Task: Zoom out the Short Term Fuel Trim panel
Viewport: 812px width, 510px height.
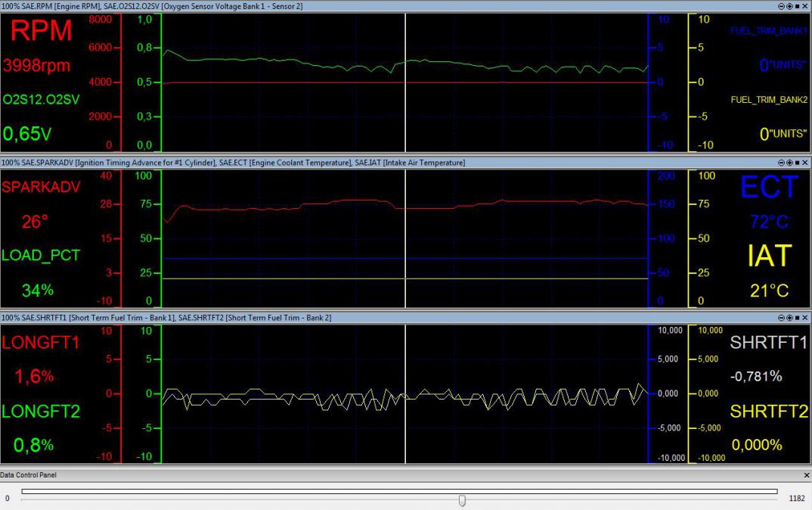Action: pos(781,318)
